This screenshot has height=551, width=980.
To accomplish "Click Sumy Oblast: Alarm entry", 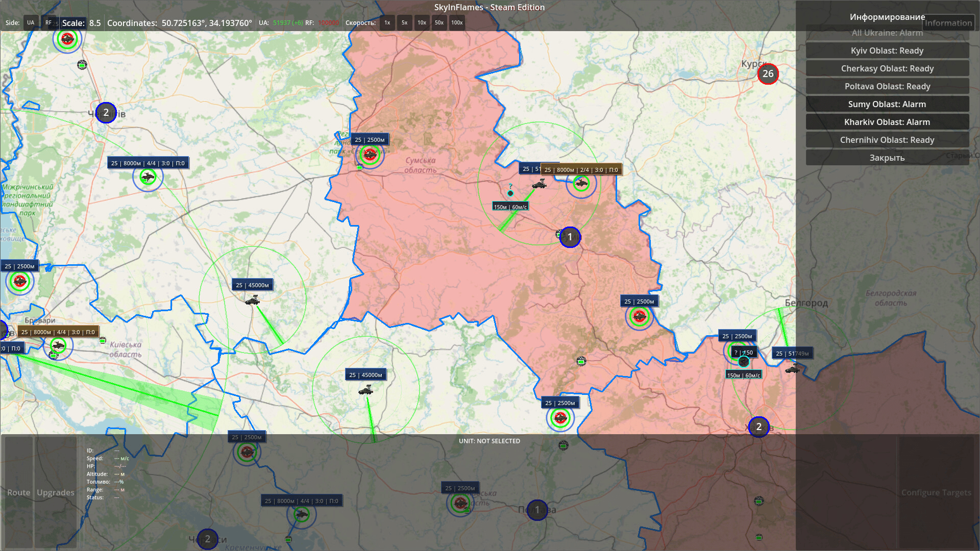I will [x=887, y=104].
